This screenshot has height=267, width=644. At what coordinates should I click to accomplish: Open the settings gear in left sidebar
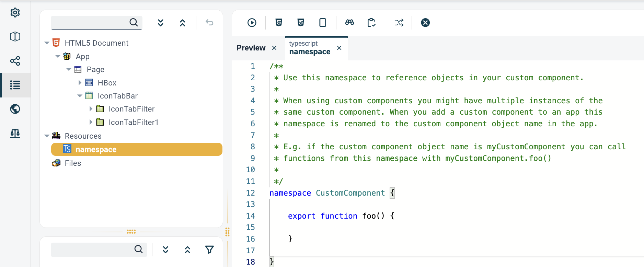click(15, 13)
